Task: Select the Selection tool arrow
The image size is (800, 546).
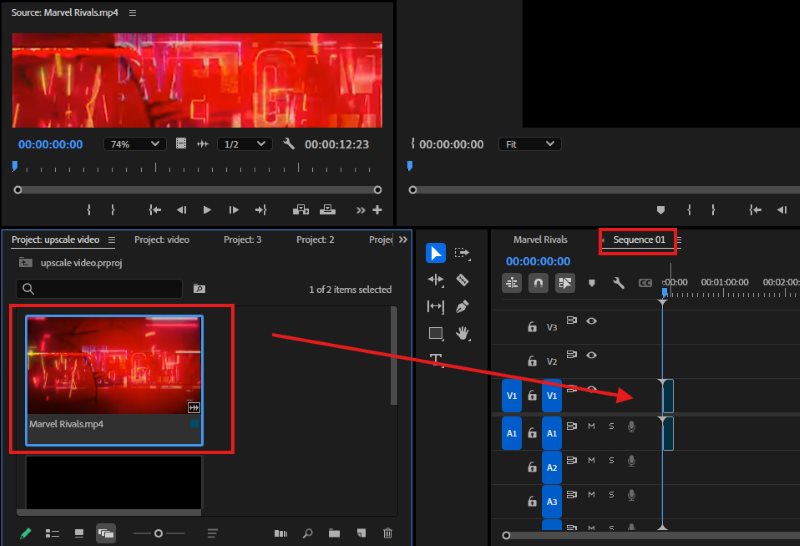Action: tap(436, 253)
